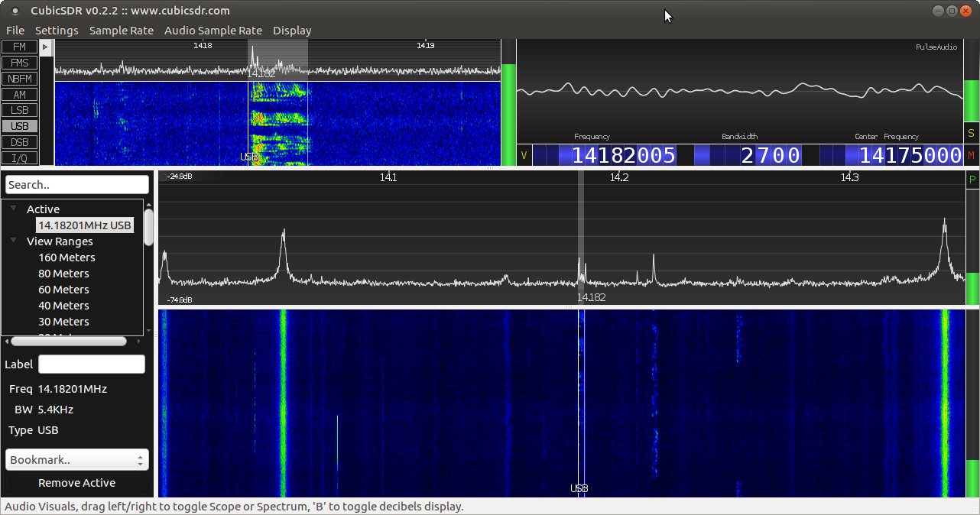Choose I/Q output mode
This screenshot has width=980, height=515.
tap(19, 157)
